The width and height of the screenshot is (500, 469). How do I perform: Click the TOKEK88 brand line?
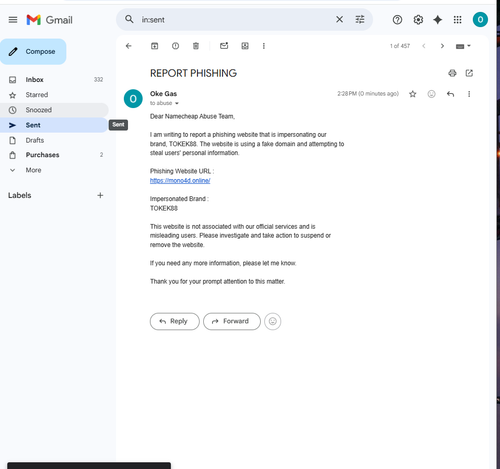coord(164,208)
